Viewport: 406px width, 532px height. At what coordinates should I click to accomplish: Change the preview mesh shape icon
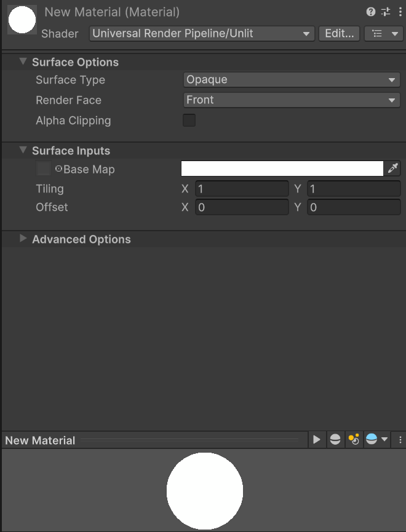click(335, 440)
